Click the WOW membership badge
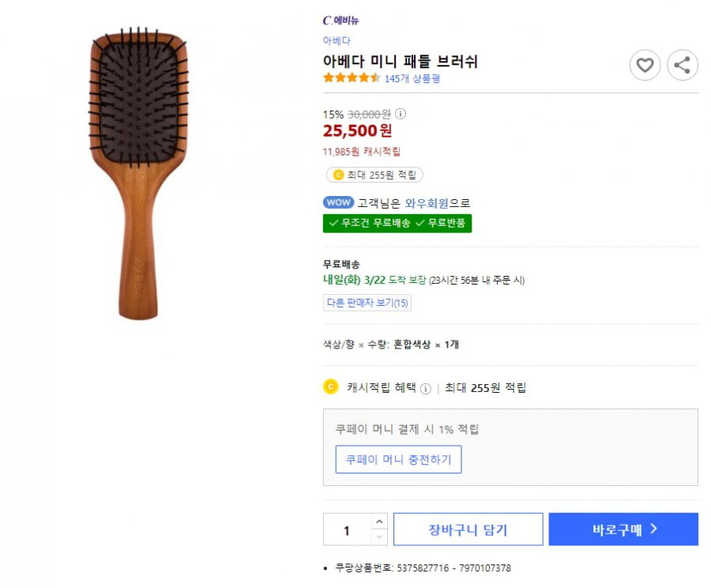 coord(338,202)
